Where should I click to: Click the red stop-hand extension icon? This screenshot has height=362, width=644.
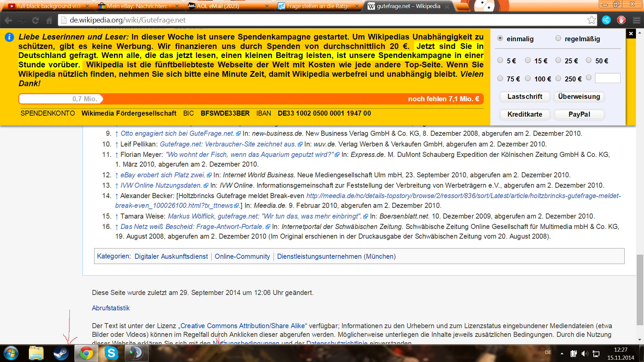click(x=621, y=20)
